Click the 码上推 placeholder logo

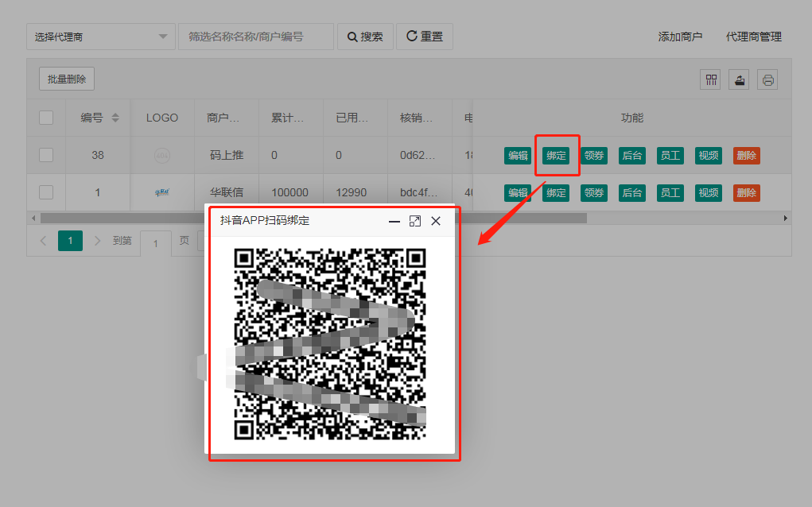point(162,155)
